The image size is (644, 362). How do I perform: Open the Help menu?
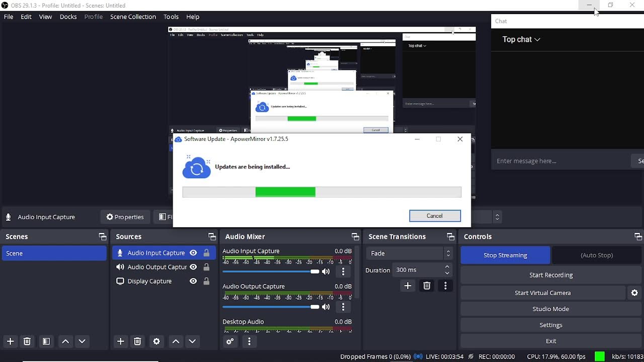pyautogui.click(x=193, y=17)
